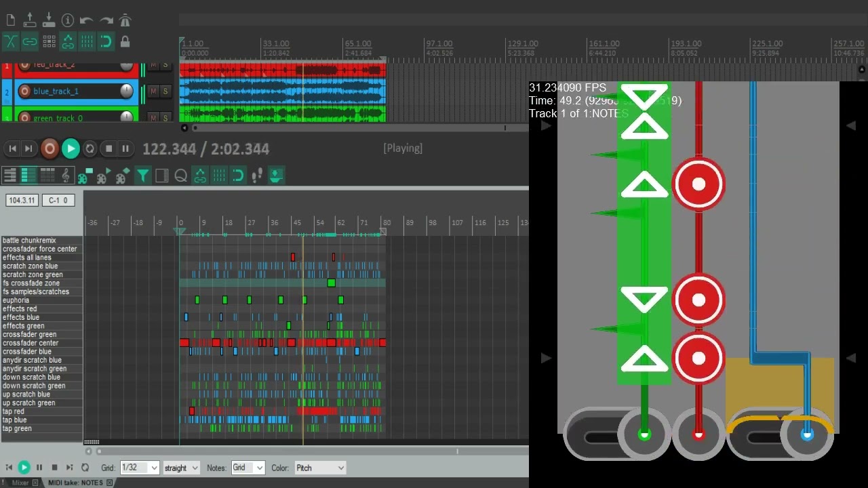Click the open project upload-arrow icon
This screenshot has width=868, height=488.
click(x=29, y=20)
